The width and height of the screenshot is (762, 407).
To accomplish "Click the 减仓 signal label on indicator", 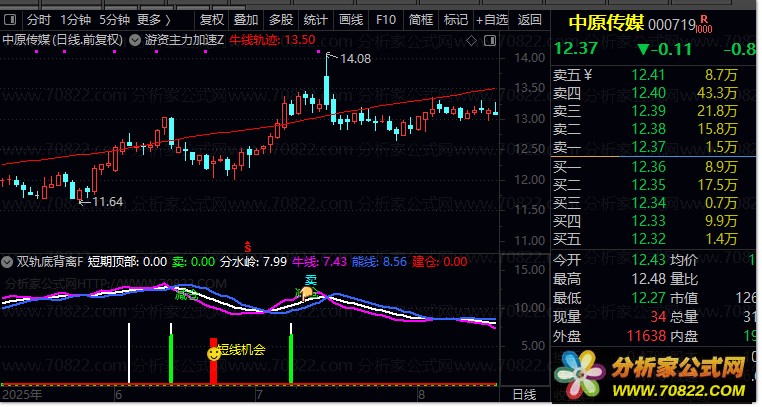I will (x=186, y=294).
